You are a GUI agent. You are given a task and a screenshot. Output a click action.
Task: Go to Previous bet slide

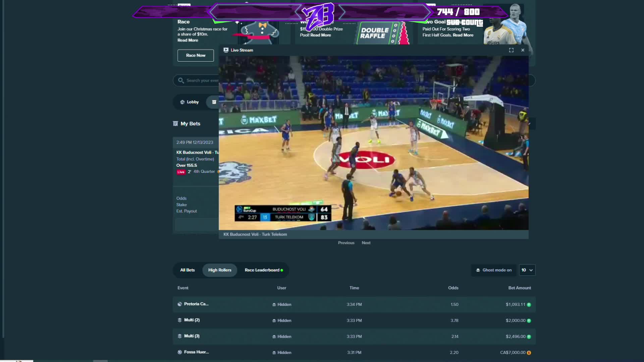[x=346, y=243]
